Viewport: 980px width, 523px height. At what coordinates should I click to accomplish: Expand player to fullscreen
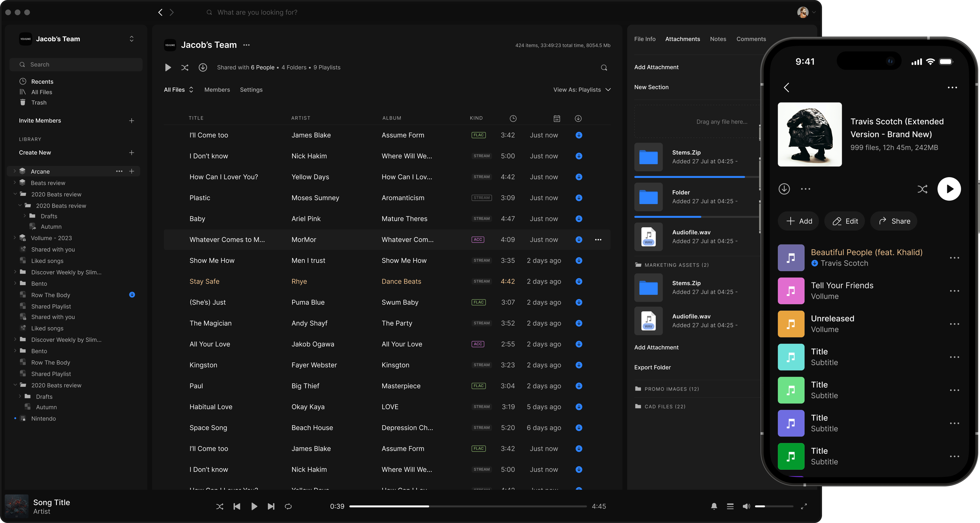(804, 506)
